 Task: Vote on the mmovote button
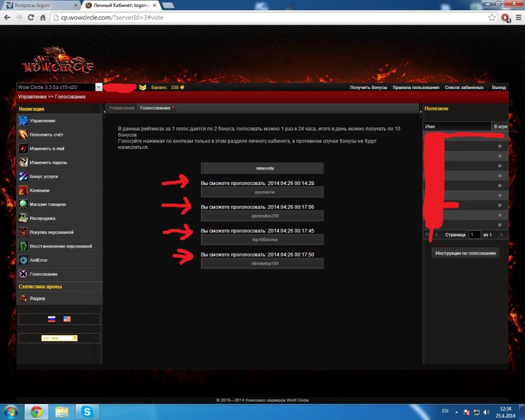coord(262,168)
